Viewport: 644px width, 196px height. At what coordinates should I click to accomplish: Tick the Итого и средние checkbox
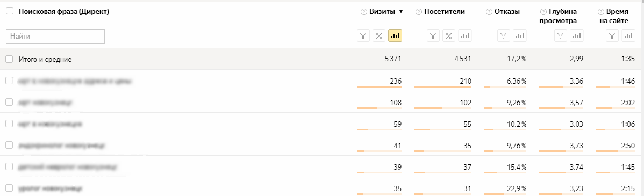point(9,60)
